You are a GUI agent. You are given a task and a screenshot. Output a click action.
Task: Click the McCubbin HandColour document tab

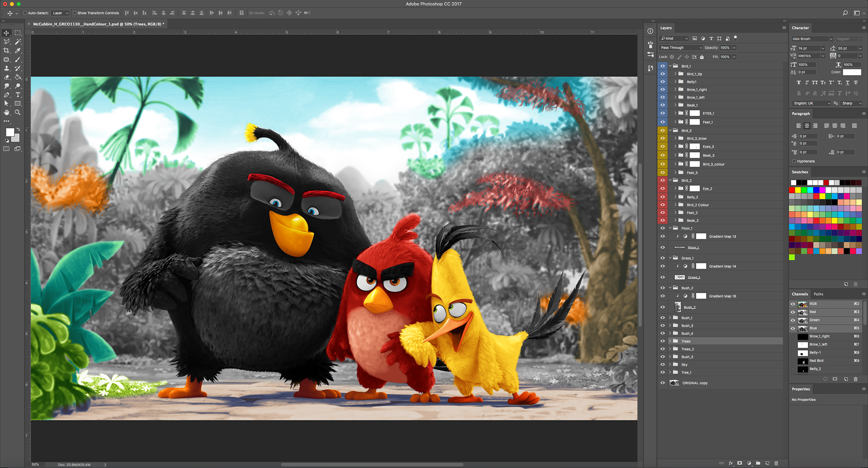[x=99, y=24]
